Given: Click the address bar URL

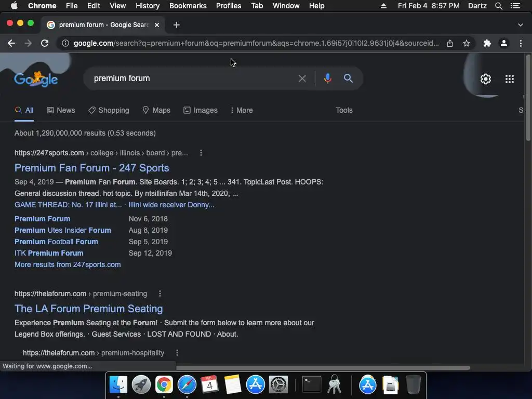Looking at the screenshot, I should tap(256, 43).
